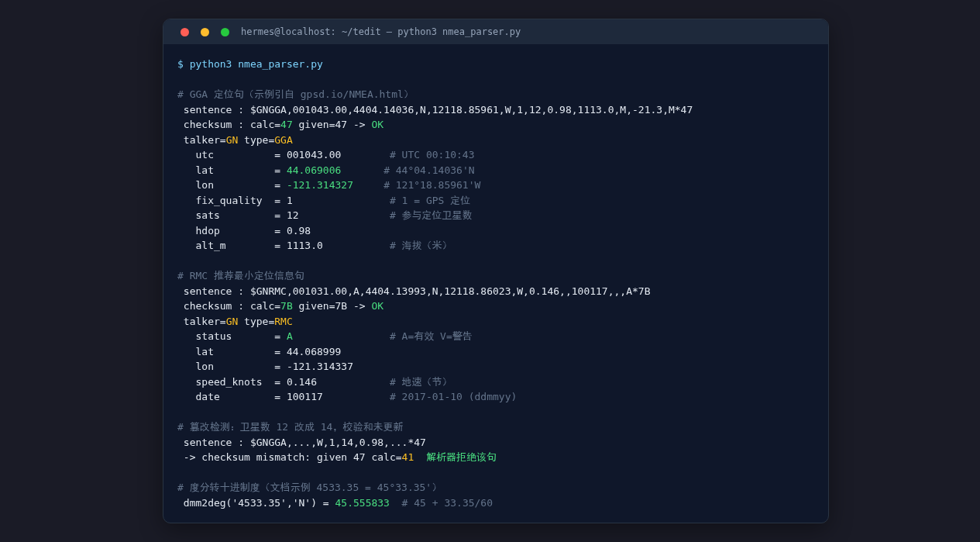Click the abbreviated sentence "$GNGGA,...,W,1,14,0.98,...*47"
980x542 pixels.
coord(338,443)
